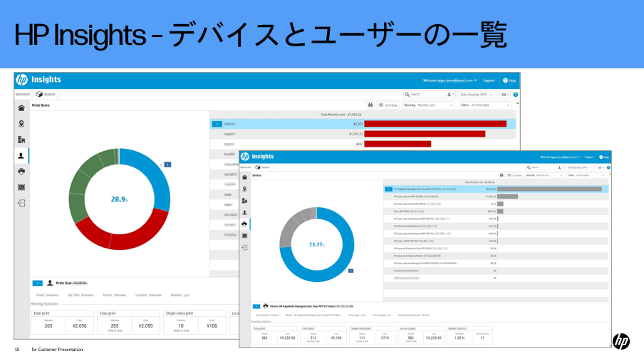This screenshot has width=644, height=361.
Task: Select the HP Color LaserJet row priced ¥1,042.50
Action: point(496,197)
